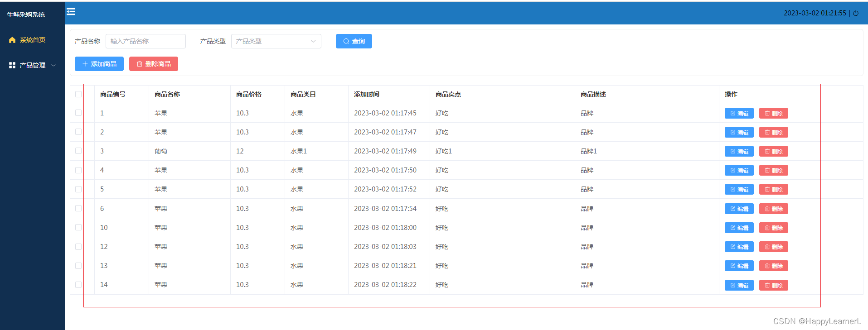Check the checkbox for product row 5
The image size is (868, 330).
pos(78,189)
